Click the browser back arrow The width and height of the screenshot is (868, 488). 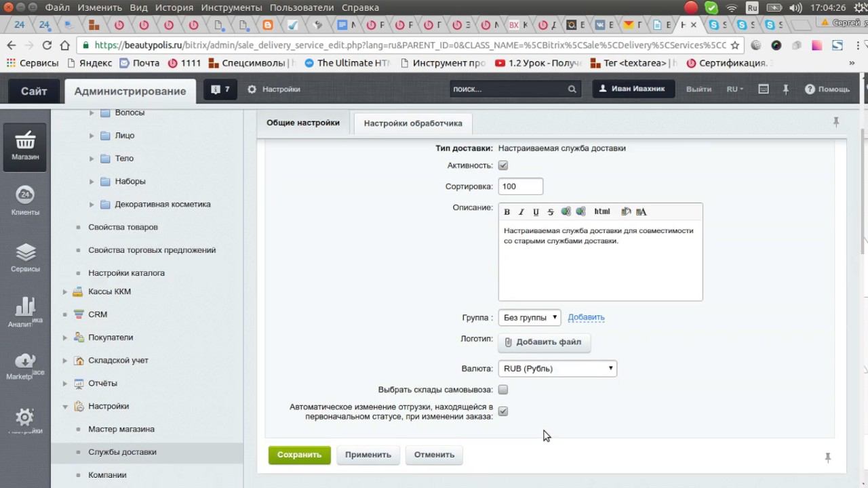(12, 45)
